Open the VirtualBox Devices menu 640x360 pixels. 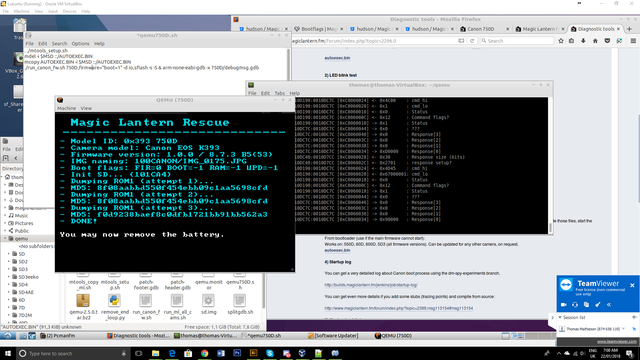(x=69, y=11)
